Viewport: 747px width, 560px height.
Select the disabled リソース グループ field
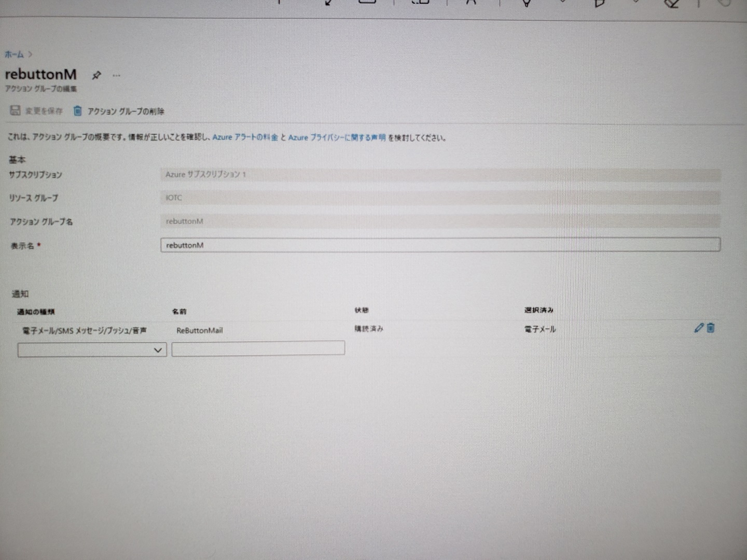(x=440, y=198)
